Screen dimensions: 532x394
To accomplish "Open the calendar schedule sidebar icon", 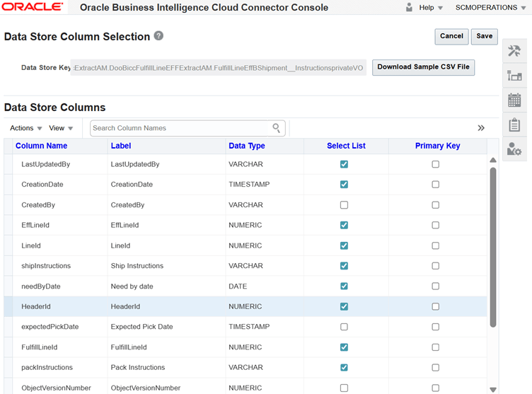I will [x=514, y=100].
